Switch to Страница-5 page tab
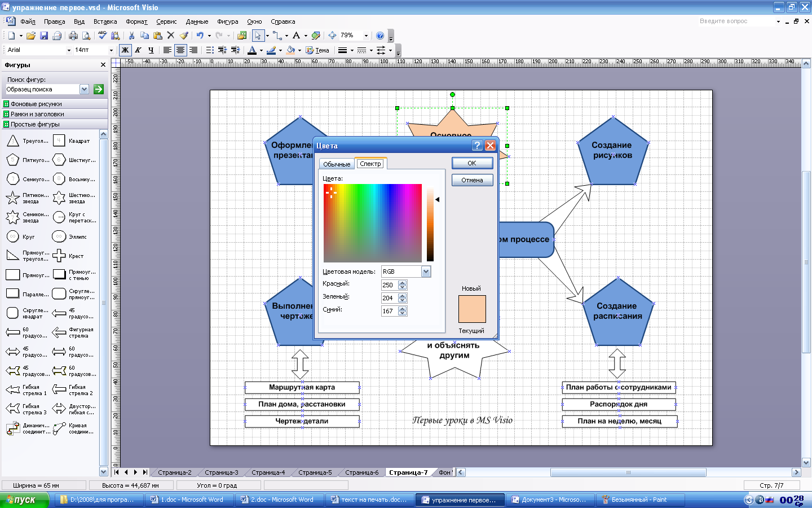The image size is (812, 508). pos(315,472)
